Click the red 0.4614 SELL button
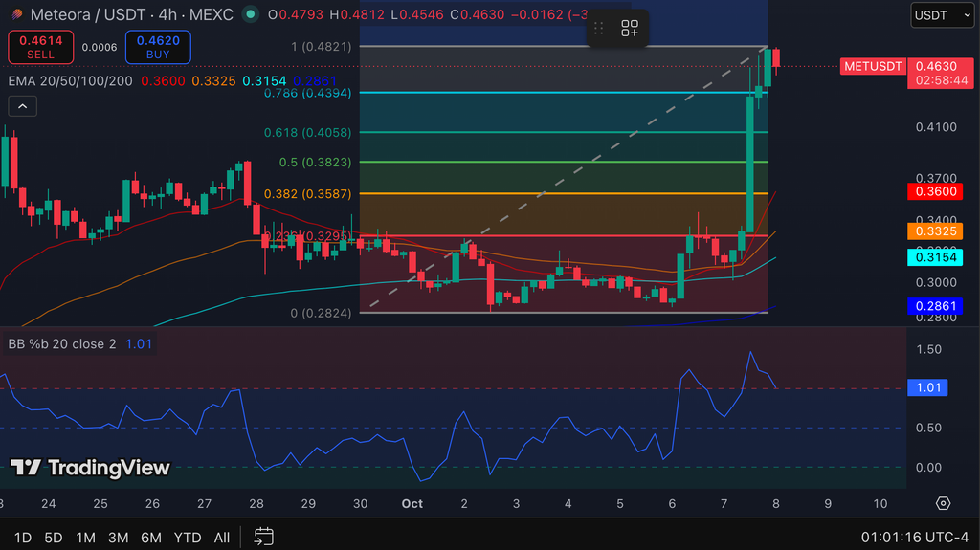This screenshot has height=550, width=980. click(40, 47)
